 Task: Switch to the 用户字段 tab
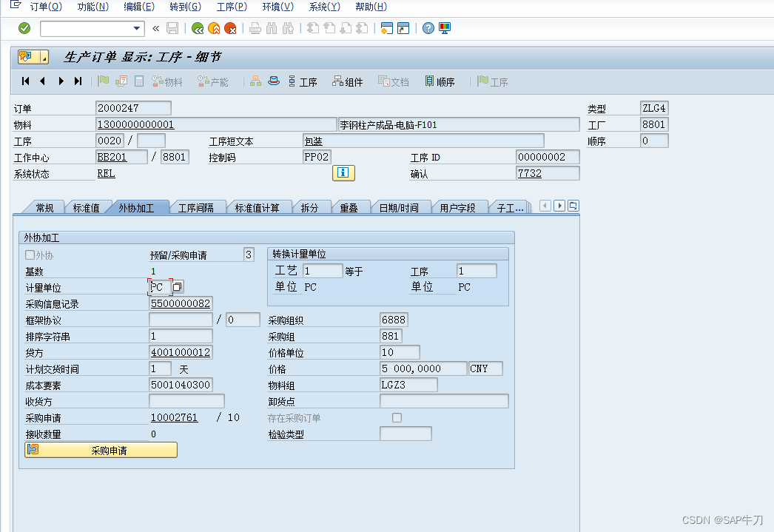[x=457, y=208]
